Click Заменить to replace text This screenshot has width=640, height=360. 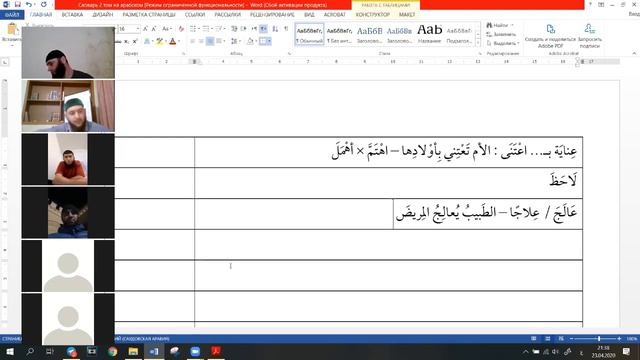501,34
